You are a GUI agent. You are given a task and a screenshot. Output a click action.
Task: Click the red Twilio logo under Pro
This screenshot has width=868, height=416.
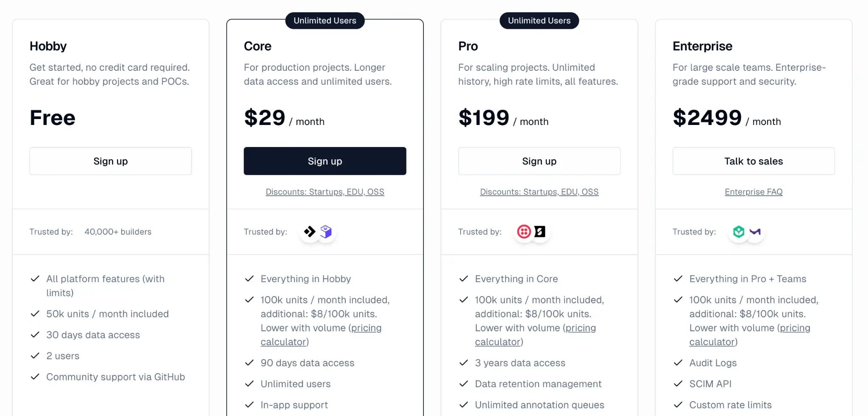[524, 232]
